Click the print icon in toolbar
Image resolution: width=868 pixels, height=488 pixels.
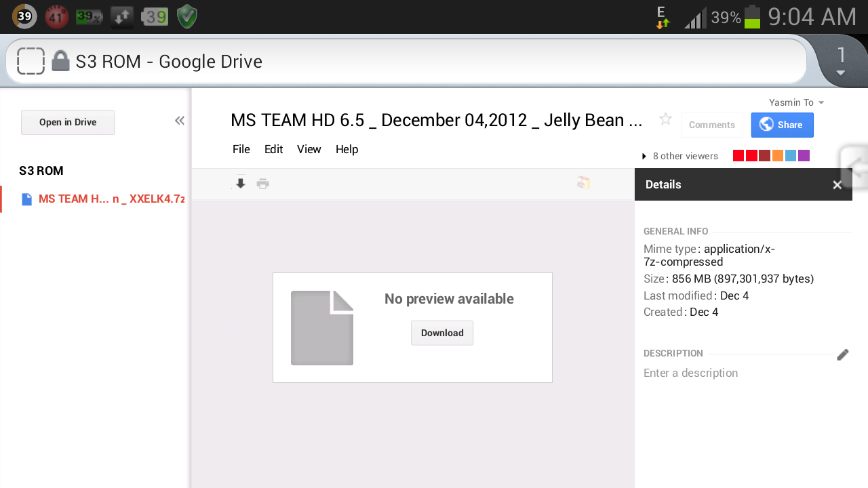[x=263, y=184]
